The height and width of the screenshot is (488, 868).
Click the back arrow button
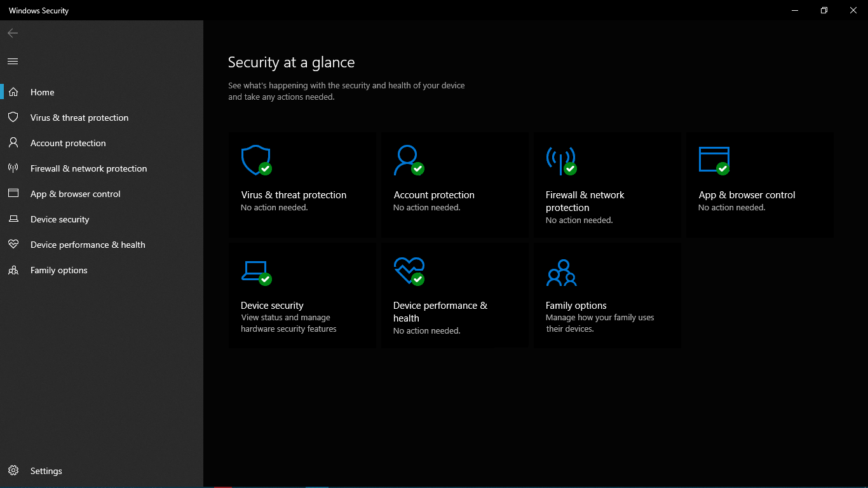pos(13,33)
